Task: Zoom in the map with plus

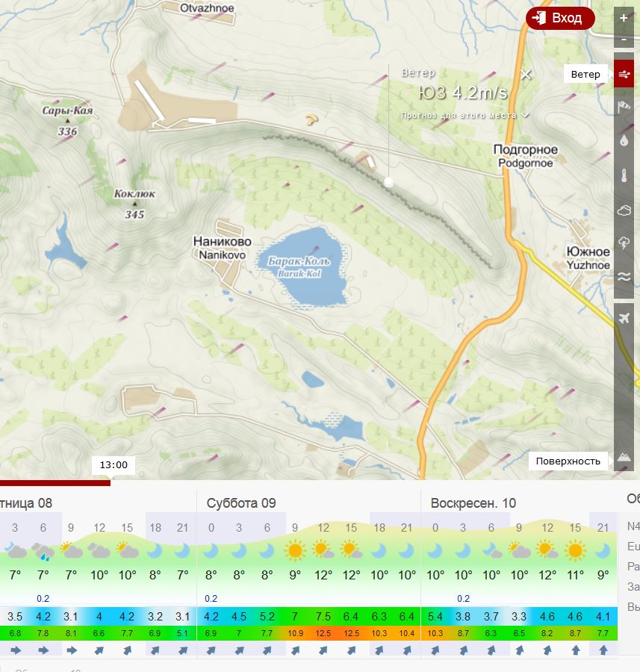Action: [624, 18]
